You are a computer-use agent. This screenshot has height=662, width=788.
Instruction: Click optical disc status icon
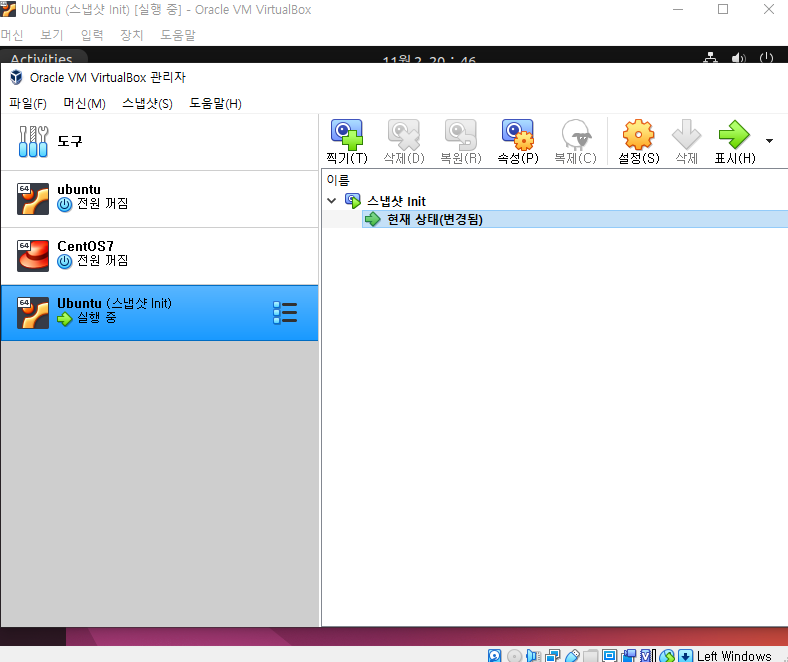514,655
